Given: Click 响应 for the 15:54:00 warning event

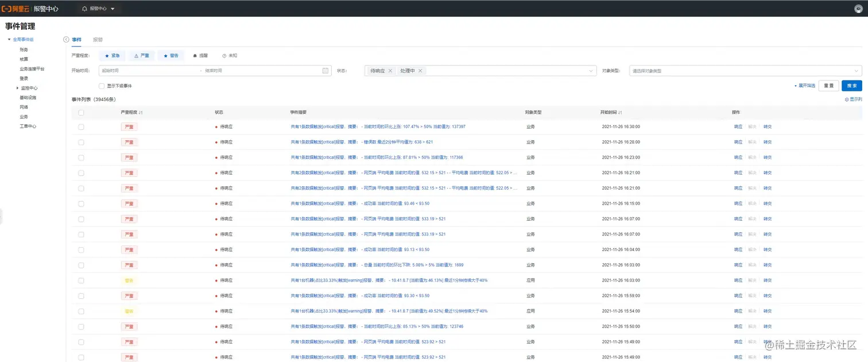Looking at the screenshot, I should [x=738, y=311].
